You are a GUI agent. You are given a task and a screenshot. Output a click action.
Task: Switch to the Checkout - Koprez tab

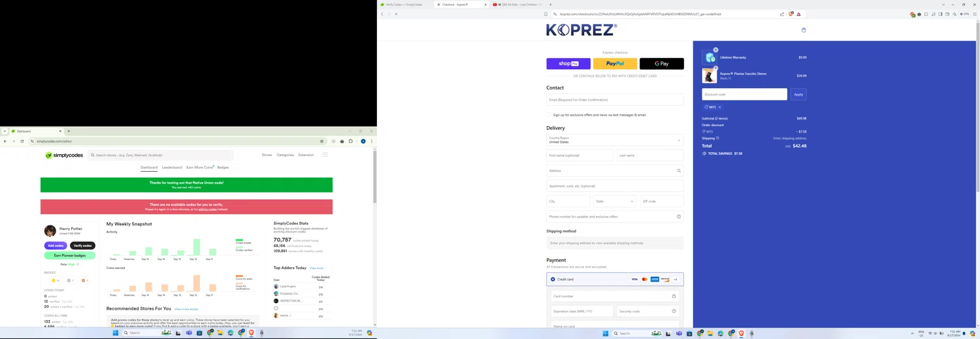461,5
